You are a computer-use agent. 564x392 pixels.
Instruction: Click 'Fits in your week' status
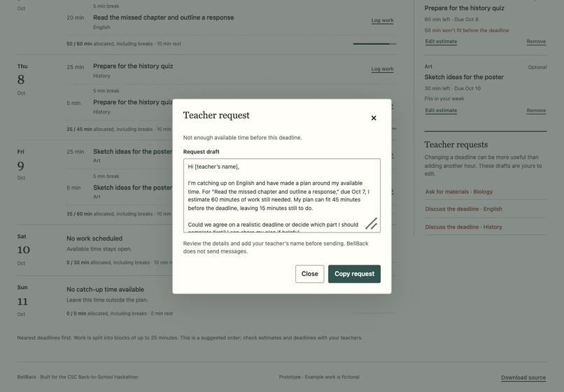pyautogui.click(x=444, y=99)
